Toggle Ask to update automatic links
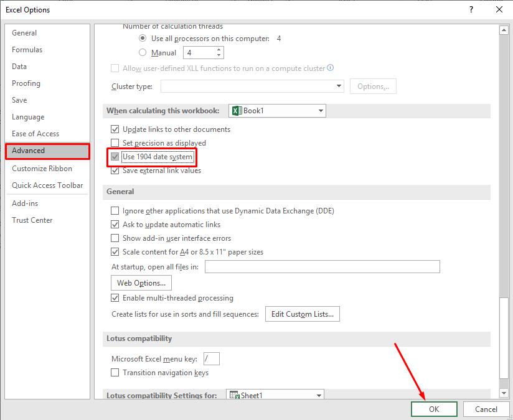513x420 pixels. pos(115,225)
